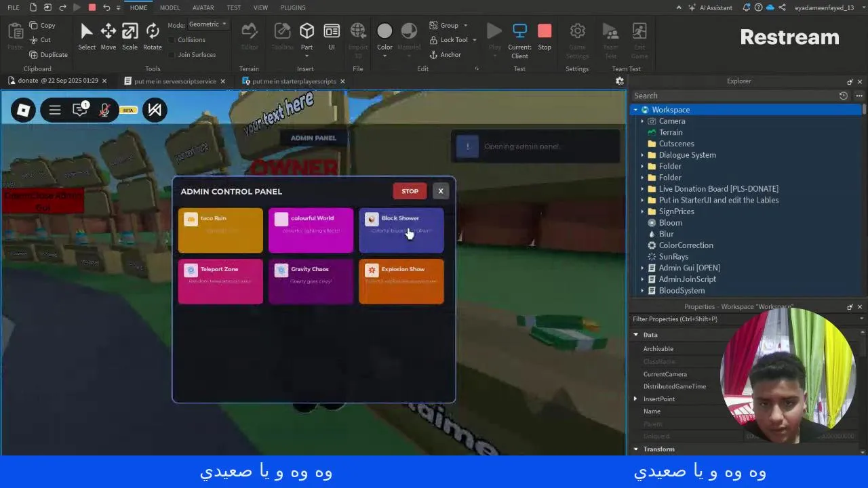
Task: Click the Color tool circle
Action: (384, 31)
